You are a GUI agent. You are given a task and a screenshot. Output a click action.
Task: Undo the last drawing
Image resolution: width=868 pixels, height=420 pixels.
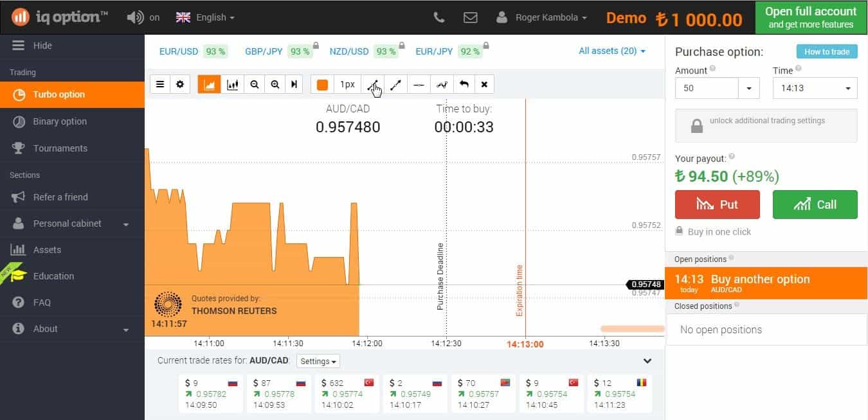464,84
